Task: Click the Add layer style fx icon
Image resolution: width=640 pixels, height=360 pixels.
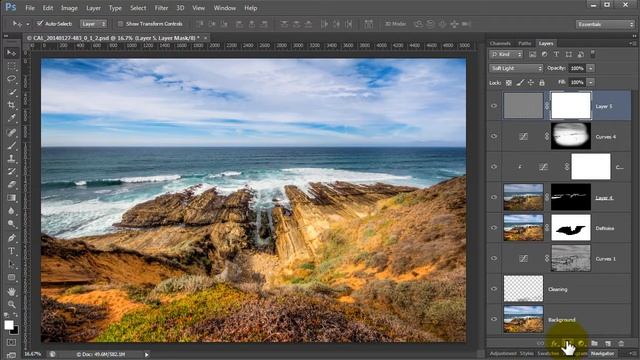Action: tap(554, 344)
